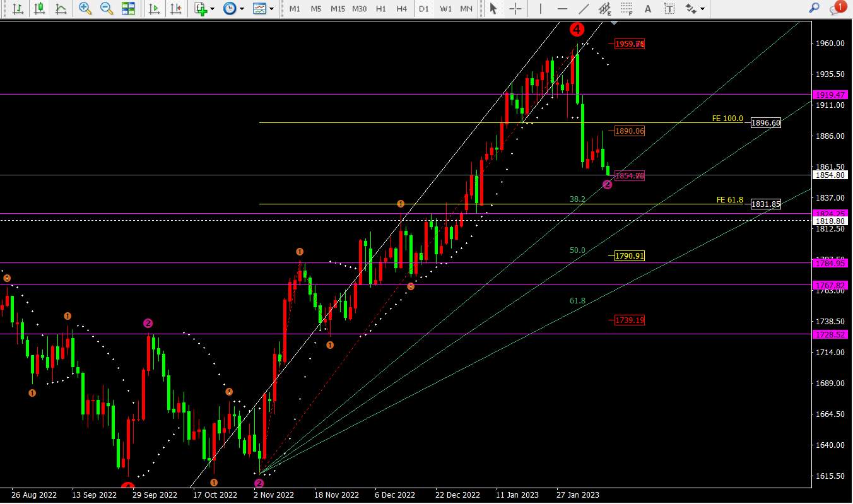Click the 1728.52 magenta price label
The image size is (853, 504).
830,334
